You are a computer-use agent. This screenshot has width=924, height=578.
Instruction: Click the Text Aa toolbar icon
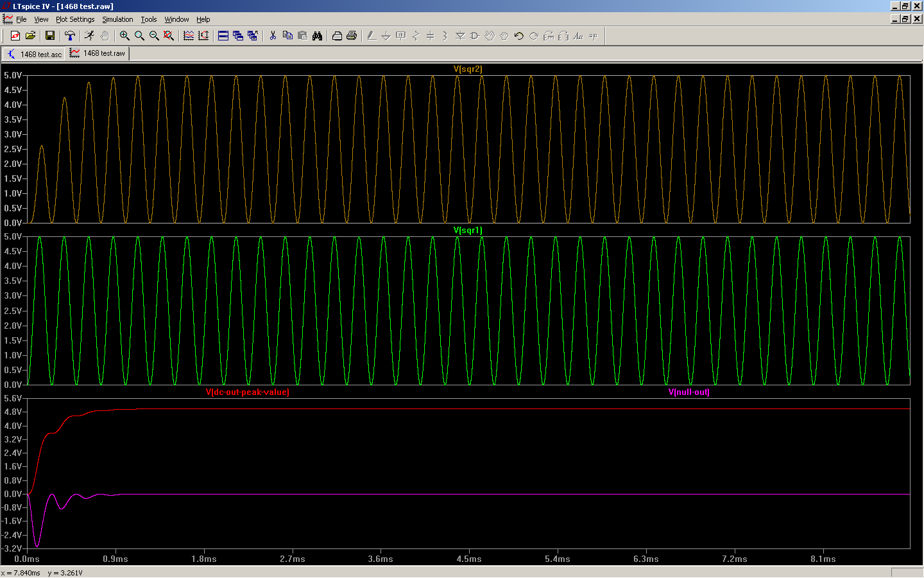(578, 36)
